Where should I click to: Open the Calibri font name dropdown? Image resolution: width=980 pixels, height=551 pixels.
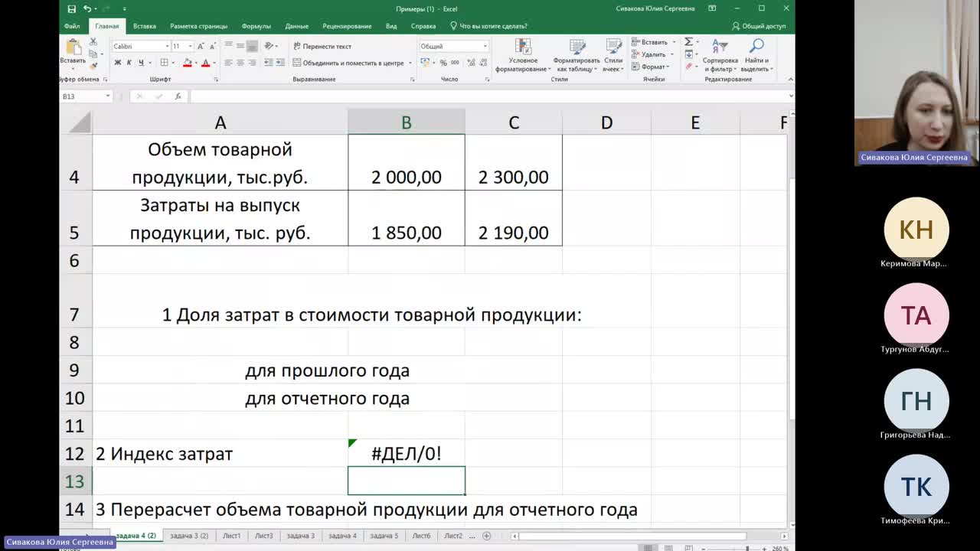167,46
